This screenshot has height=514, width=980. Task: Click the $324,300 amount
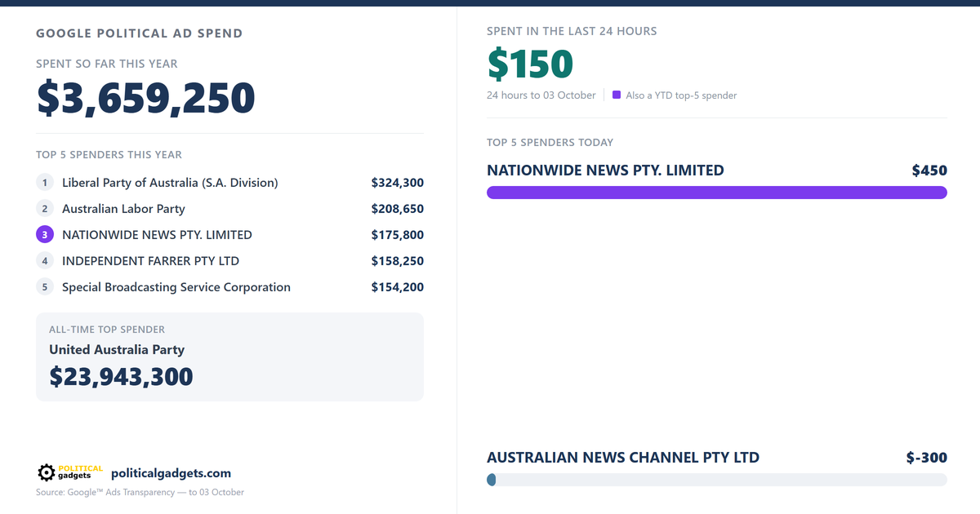(398, 183)
